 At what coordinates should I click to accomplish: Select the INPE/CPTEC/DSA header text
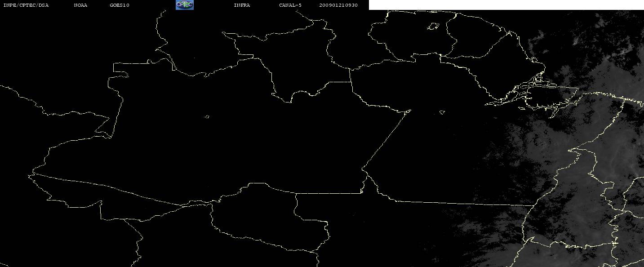tap(26, 5)
